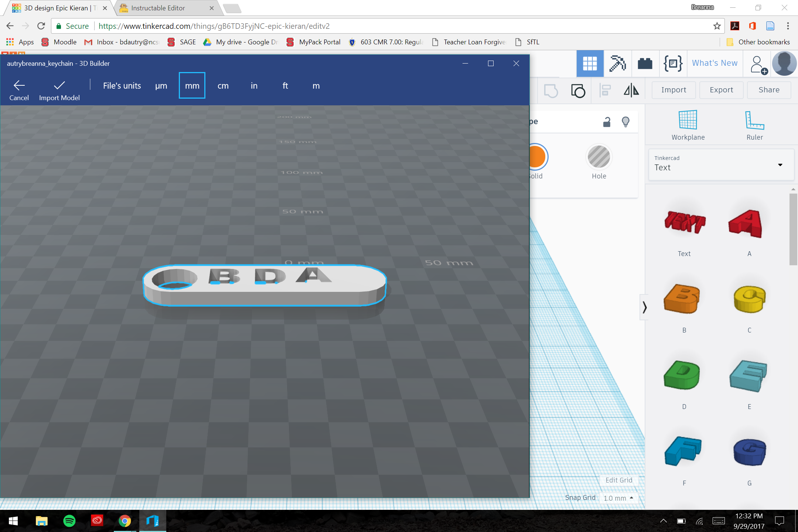This screenshot has width=798, height=532.
Task: Select the Ruler tool
Action: (x=755, y=125)
